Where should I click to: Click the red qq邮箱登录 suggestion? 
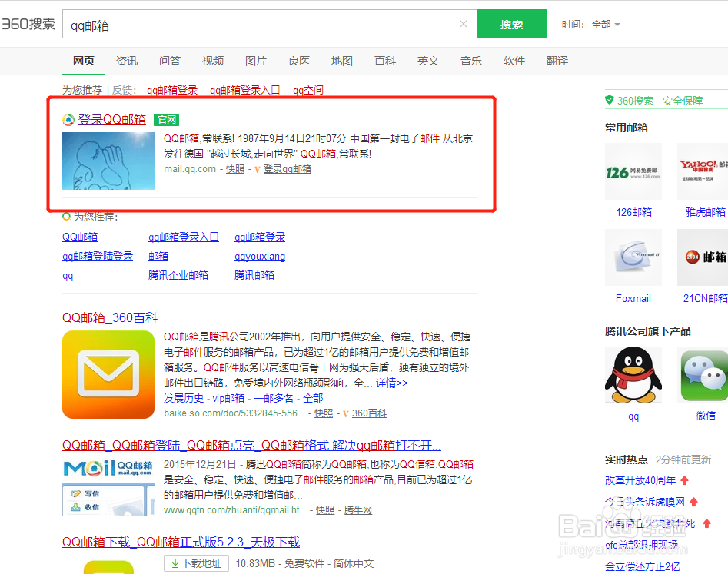[x=172, y=90]
